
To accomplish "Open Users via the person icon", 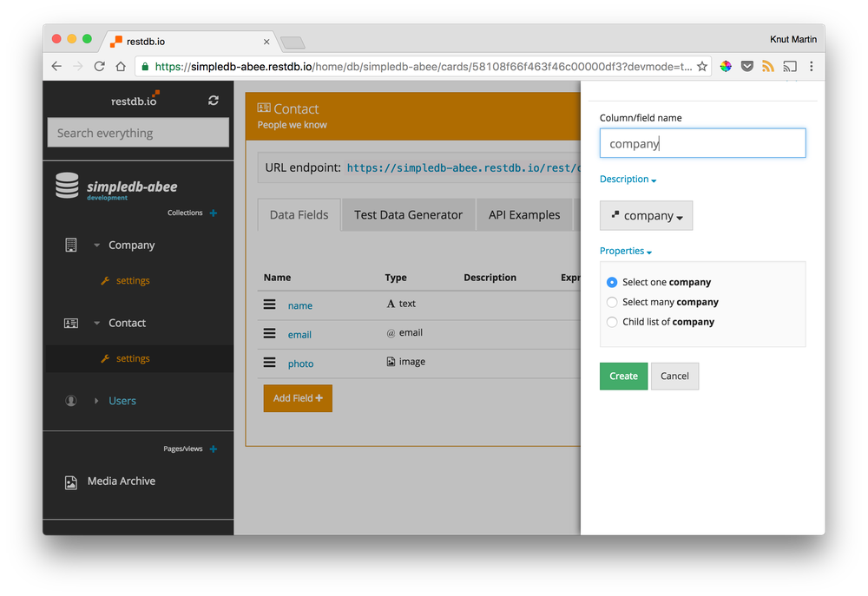I will point(70,400).
